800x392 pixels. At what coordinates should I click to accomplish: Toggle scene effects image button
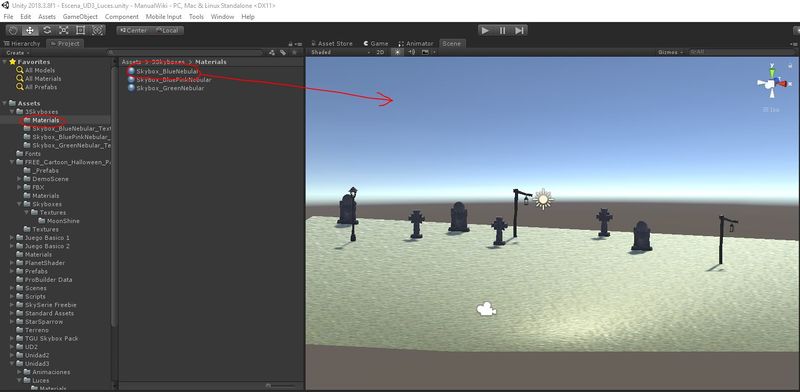425,52
